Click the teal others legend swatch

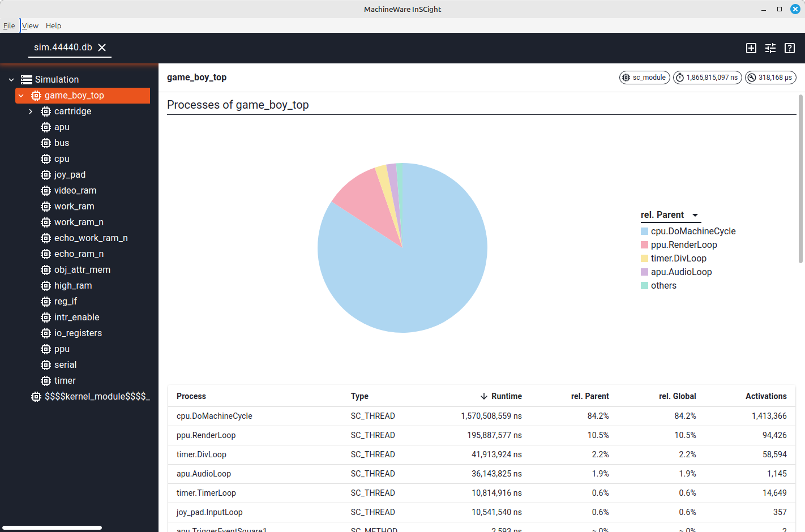click(x=644, y=286)
